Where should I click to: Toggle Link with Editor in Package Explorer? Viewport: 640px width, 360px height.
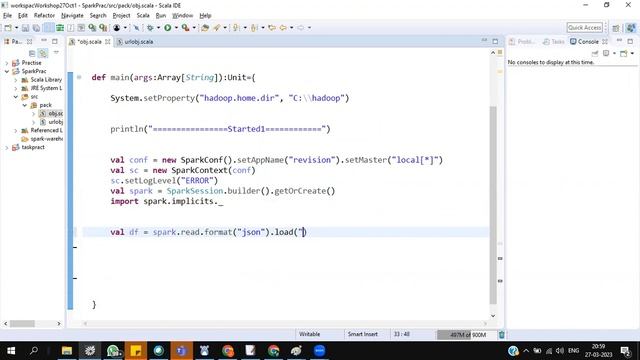42,53
